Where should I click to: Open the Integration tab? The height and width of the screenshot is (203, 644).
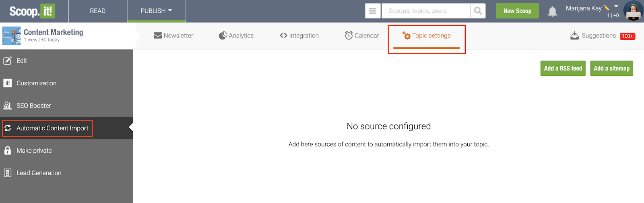point(299,35)
